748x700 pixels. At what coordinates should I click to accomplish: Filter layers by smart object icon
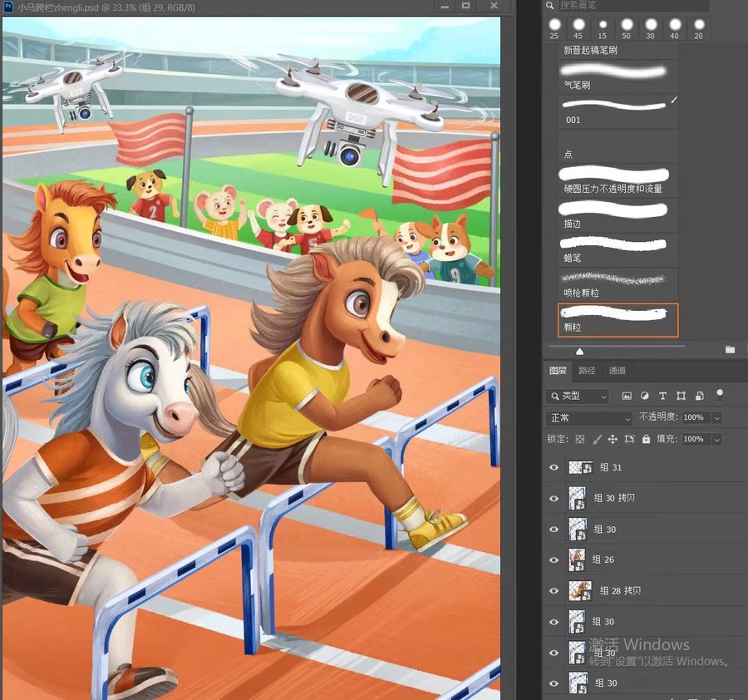(699, 396)
